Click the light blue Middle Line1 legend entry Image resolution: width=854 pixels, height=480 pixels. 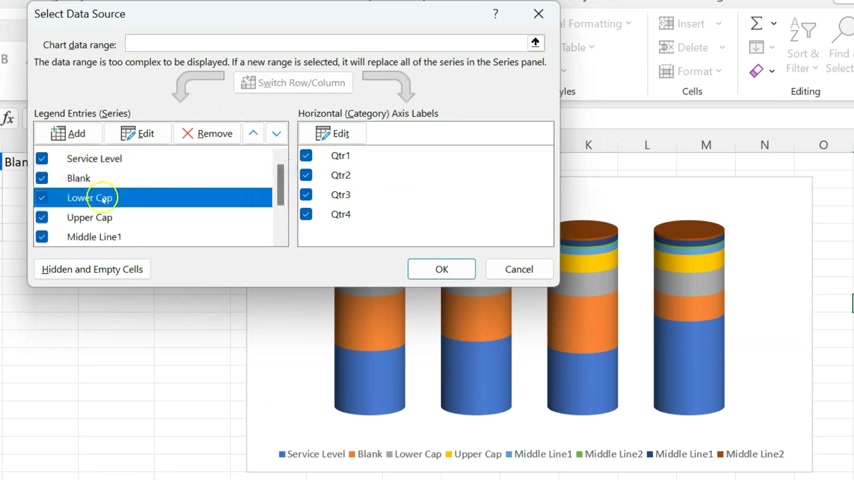(x=539, y=454)
